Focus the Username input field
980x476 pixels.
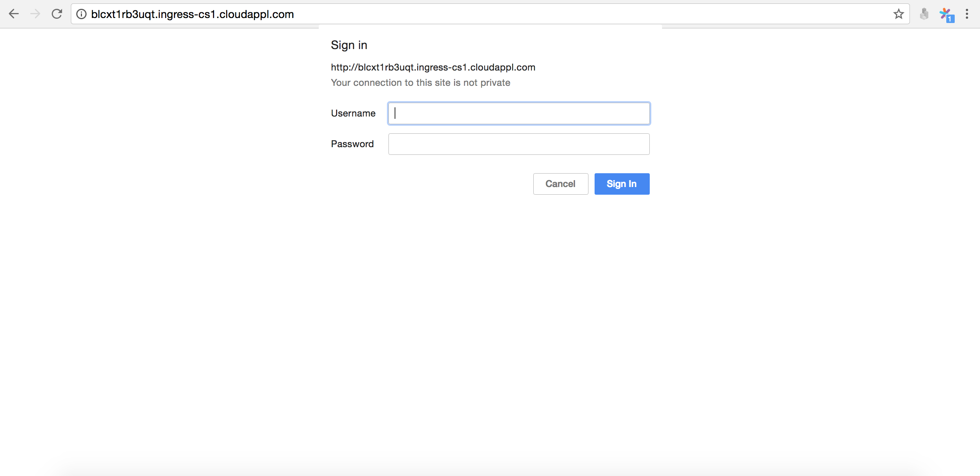519,113
